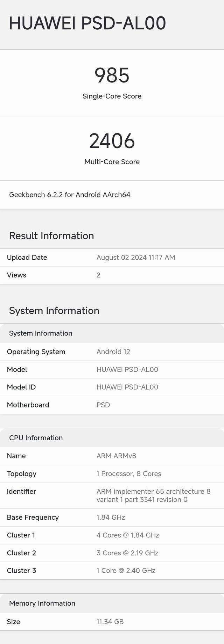Click the CPU Information table header
This screenshot has width=224, height=644.
(36, 438)
